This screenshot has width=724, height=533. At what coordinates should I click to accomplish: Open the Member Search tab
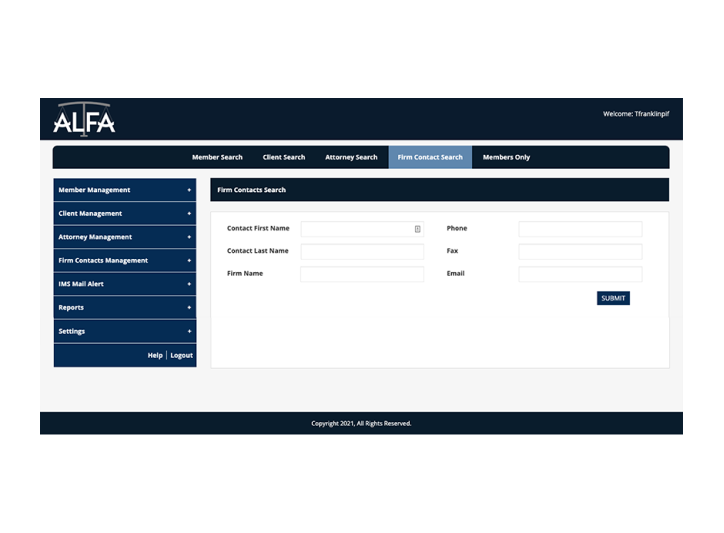(x=217, y=157)
